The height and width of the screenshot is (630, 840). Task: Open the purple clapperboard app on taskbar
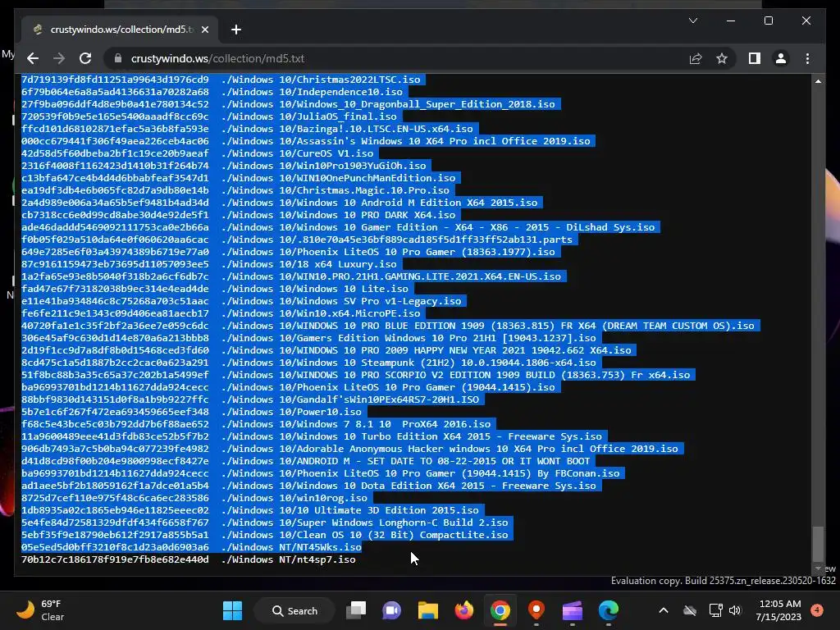(x=572, y=610)
